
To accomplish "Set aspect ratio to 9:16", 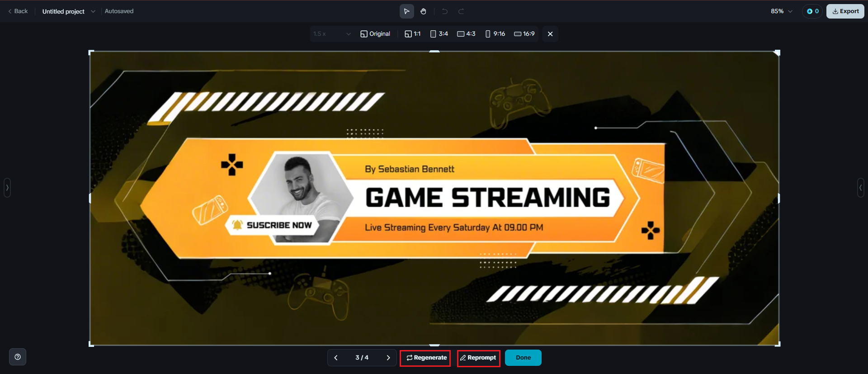I will (495, 34).
